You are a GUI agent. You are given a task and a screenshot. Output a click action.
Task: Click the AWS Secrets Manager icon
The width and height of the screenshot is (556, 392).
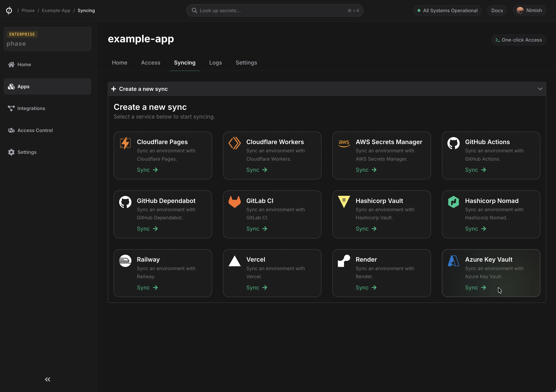click(x=344, y=143)
